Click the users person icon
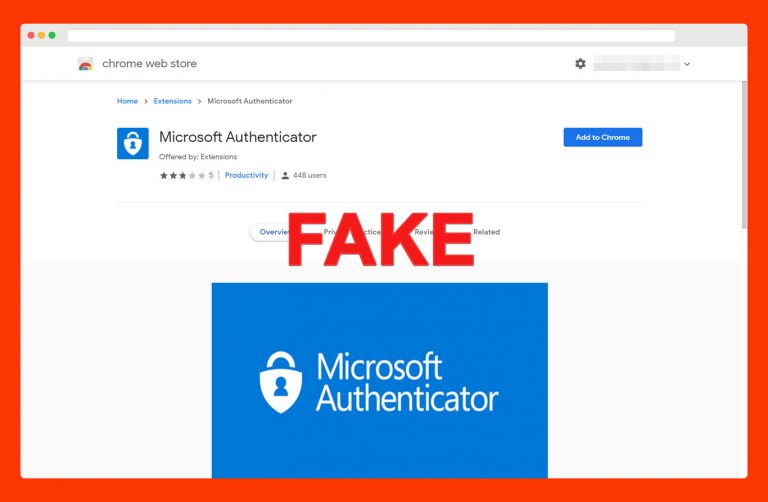This screenshot has width=768, height=502. 285,175
